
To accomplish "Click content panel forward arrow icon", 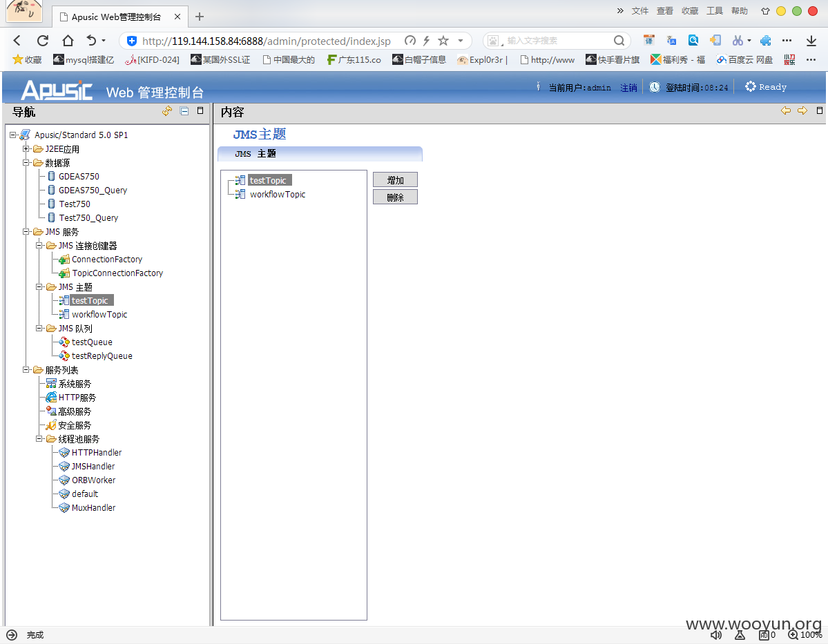I will [x=802, y=111].
